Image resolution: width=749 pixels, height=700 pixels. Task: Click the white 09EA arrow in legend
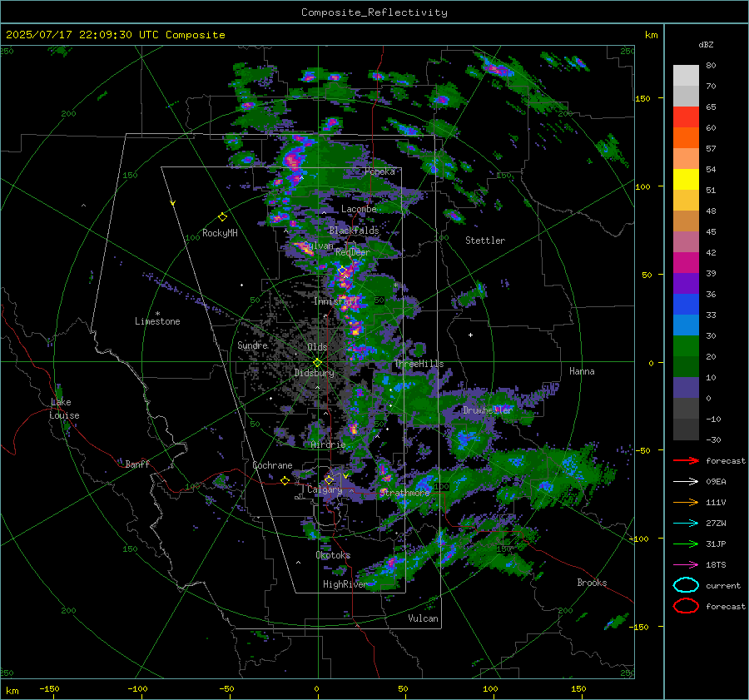pos(686,482)
